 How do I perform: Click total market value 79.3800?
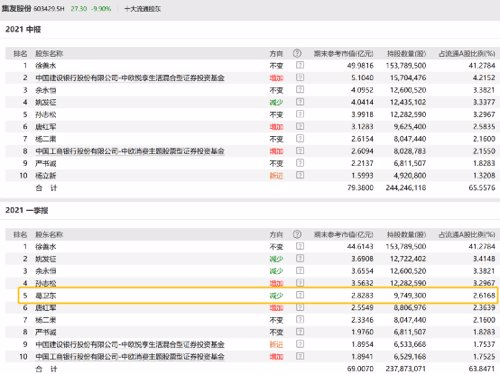[360, 188]
